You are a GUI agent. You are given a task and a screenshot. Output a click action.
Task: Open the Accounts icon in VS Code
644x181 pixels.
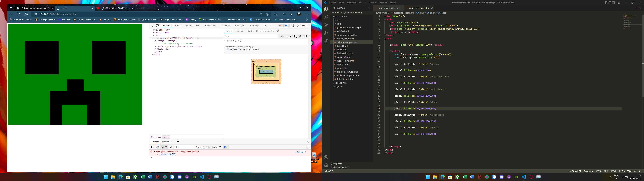coord(326,157)
